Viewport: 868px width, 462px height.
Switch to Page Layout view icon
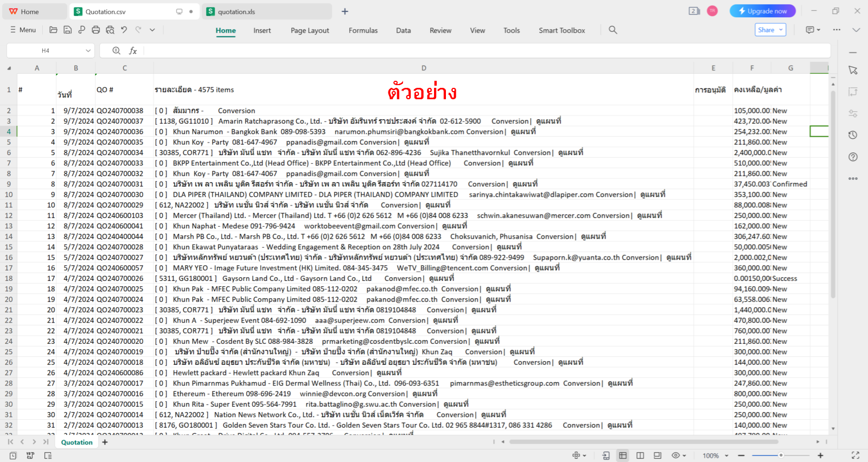(x=640, y=455)
